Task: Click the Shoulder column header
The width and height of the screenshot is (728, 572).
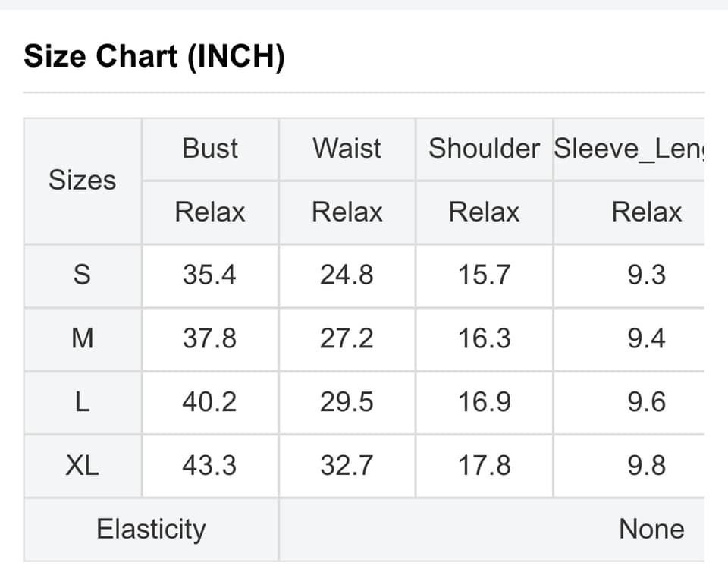Action: click(484, 149)
